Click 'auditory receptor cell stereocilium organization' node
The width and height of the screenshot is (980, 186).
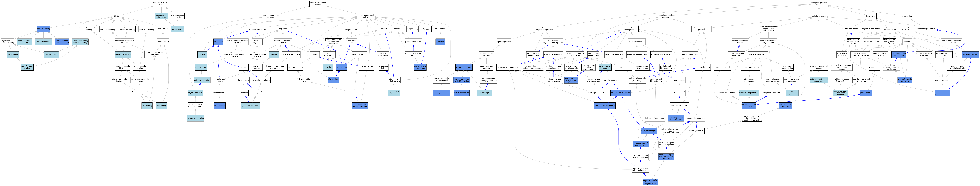pos(650,182)
